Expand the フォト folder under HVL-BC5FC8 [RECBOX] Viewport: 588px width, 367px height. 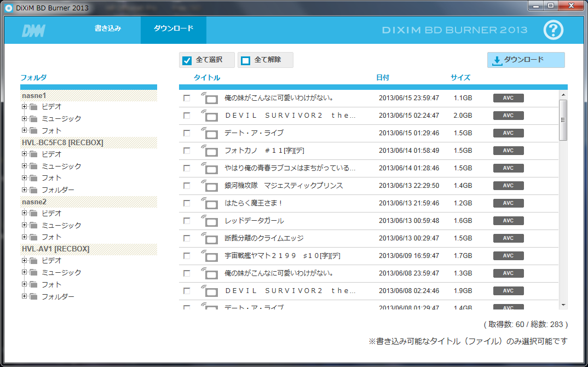click(x=25, y=177)
